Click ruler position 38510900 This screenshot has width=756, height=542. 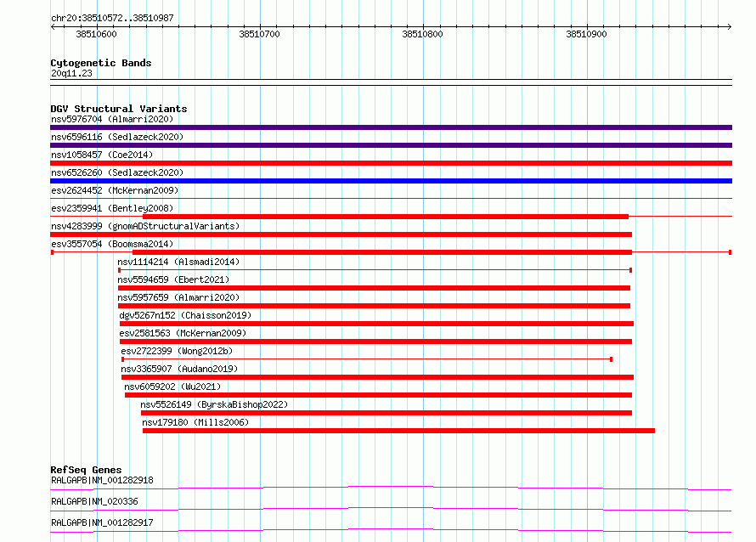(x=586, y=34)
